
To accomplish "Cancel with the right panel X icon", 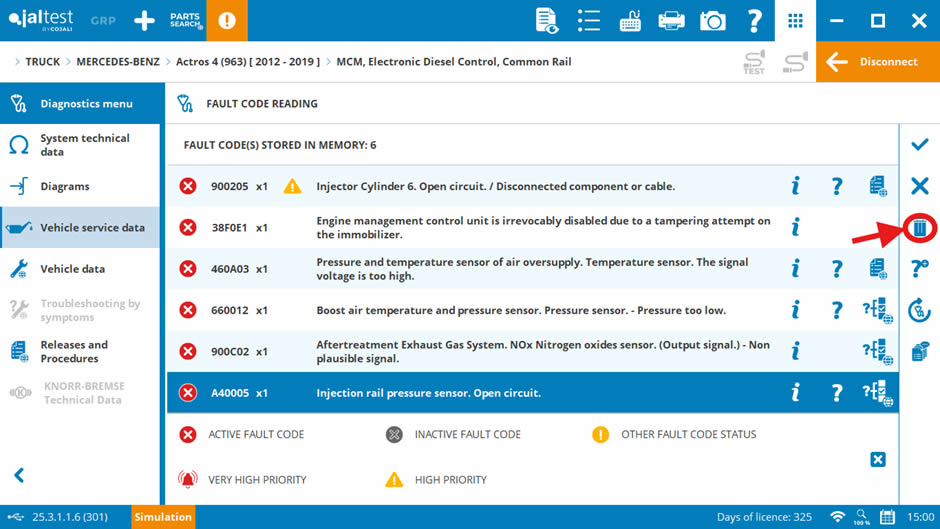I will click(920, 186).
